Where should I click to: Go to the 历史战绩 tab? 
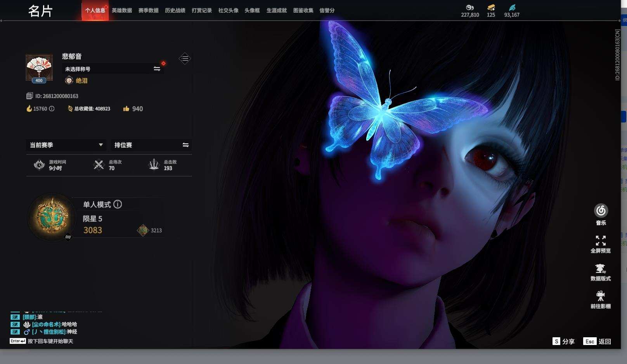pos(175,10)
